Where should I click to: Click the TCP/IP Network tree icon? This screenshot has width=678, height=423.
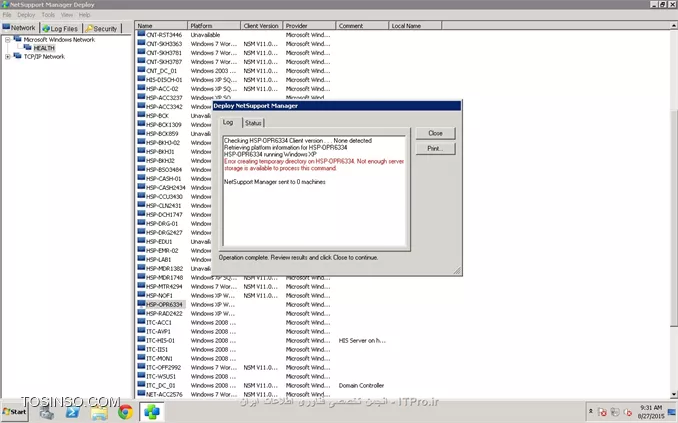[17, 56]
